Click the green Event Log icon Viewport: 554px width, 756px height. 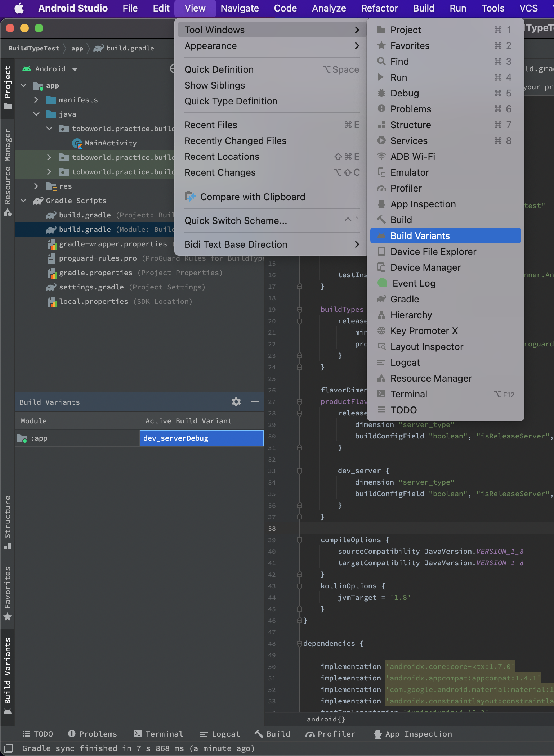382,283
